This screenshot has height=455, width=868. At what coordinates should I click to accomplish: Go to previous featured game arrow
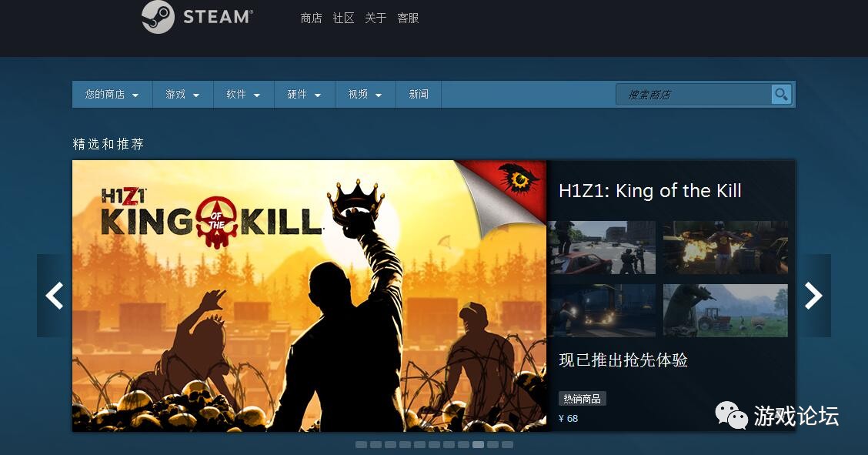click(54, 296)
